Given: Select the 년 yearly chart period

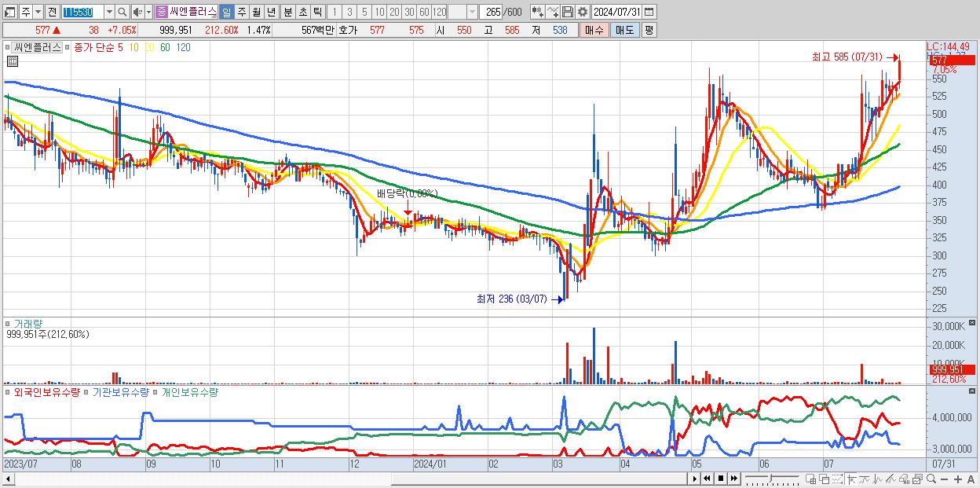Looking at the screenshot, I should [271, 13].
